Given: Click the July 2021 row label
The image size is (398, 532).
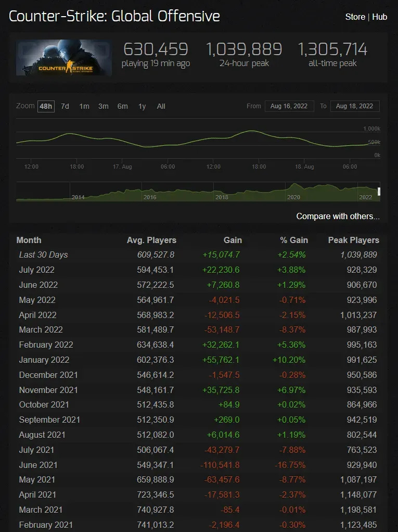Looking at the screenshot, I should [x=36, y=450].
